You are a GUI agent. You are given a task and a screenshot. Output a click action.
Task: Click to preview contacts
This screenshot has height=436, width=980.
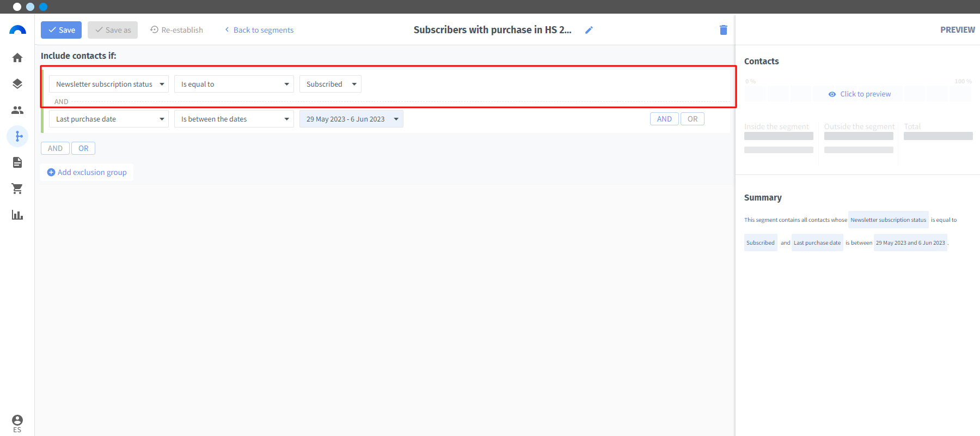tap(860, 94)
